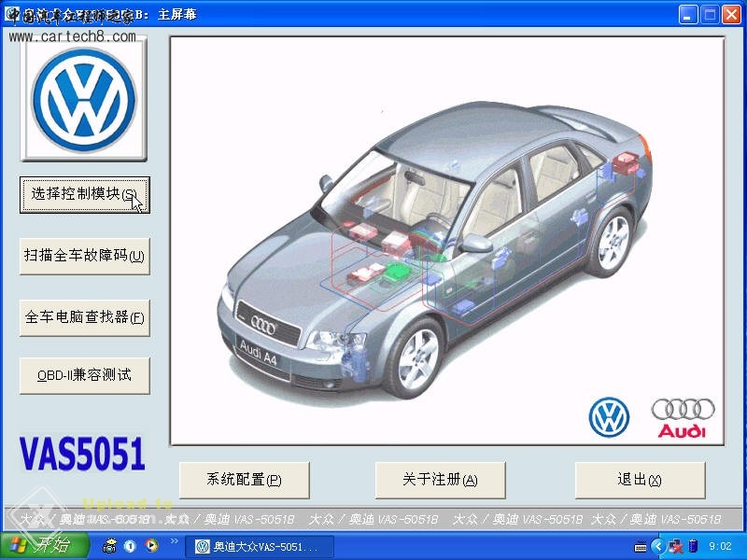This screenshot has width=747, height=560.
Task: Minimize the VAS main window
Action: coord(688,15)
